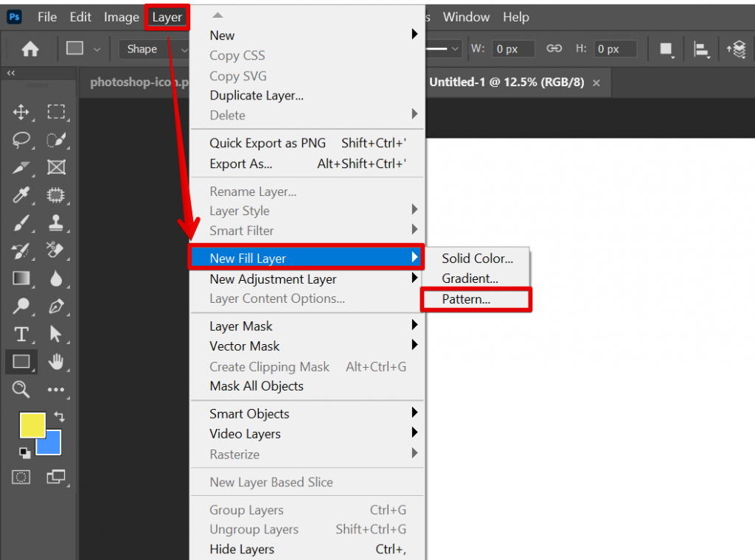Click the yellow foreground color swatch
This screenshot has height=560, width=755.
32,426
